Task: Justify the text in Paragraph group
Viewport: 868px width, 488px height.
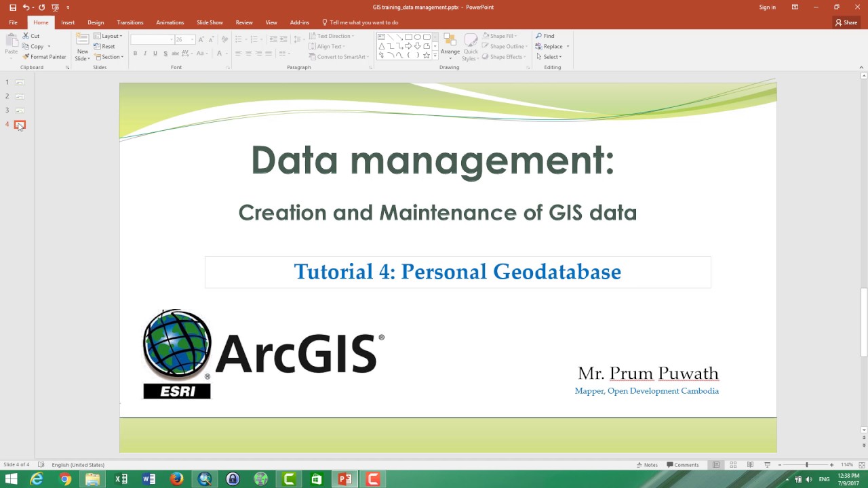Action: (269, 54)
